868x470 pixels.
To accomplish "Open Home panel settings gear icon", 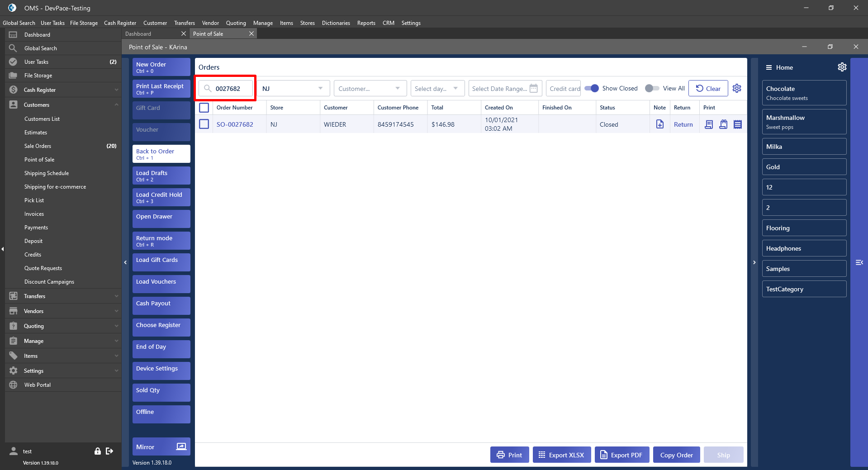I will [842, 67].
